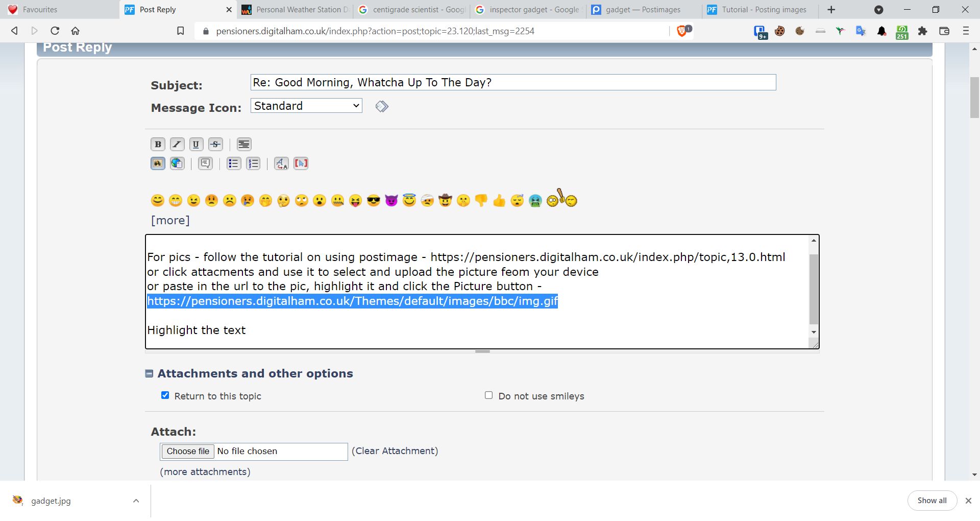Click the message box down scroll arrow

814,332
